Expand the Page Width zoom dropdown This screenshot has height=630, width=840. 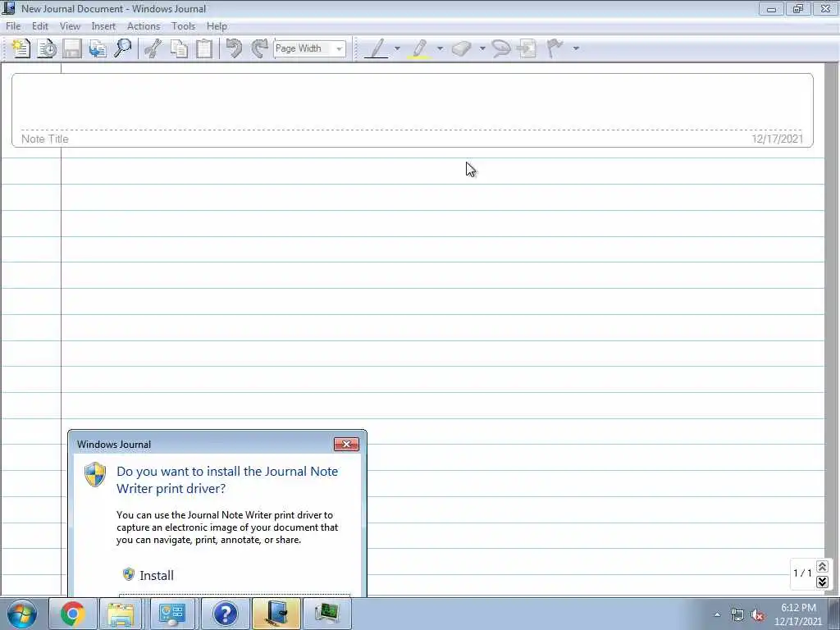click(339, 48)
